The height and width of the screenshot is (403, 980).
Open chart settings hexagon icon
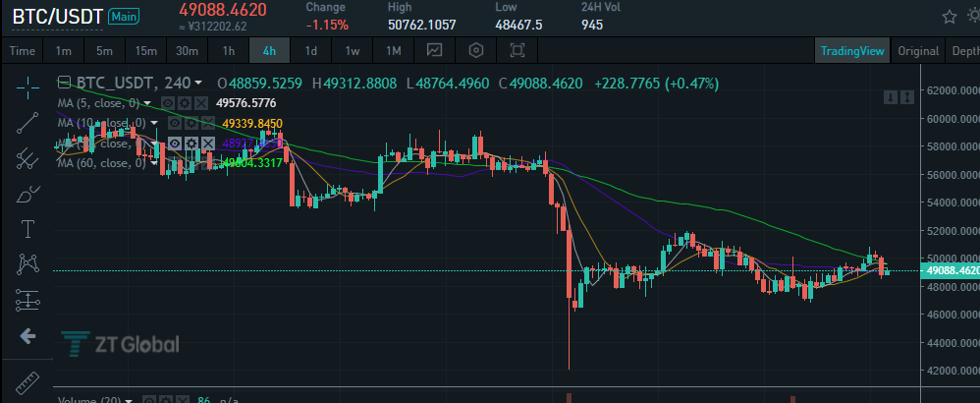coord(476,51)
